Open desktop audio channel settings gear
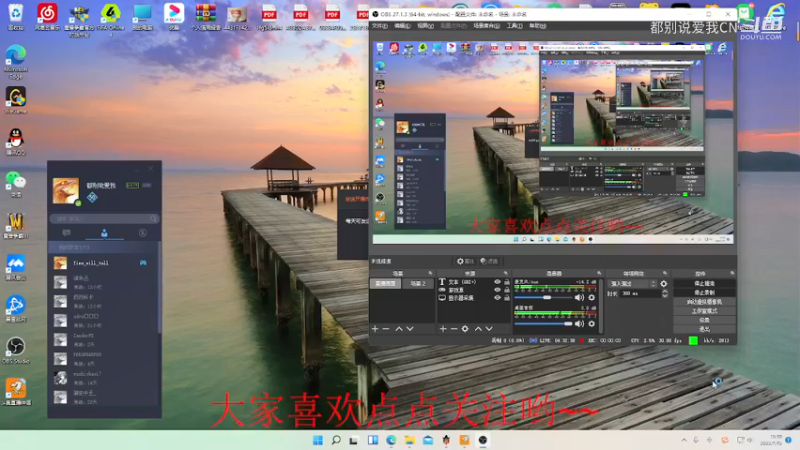Image resolution: width=800 pixels, height=450 pixels. pos(592,323)
